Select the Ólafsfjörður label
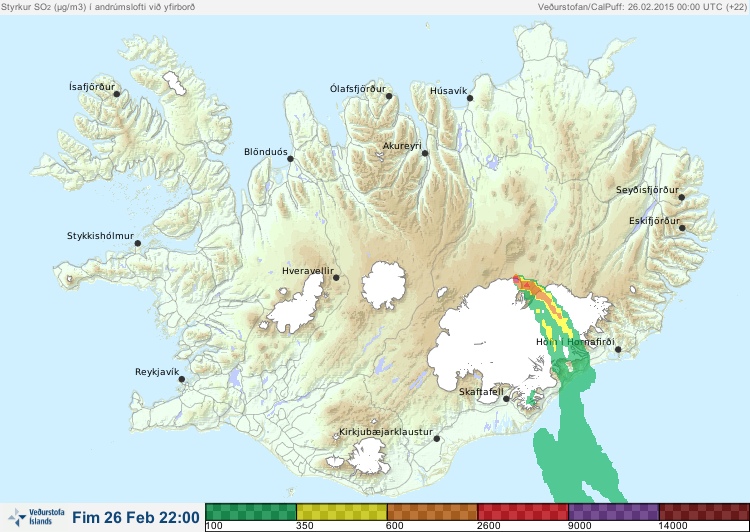 [x=358, y=89]
